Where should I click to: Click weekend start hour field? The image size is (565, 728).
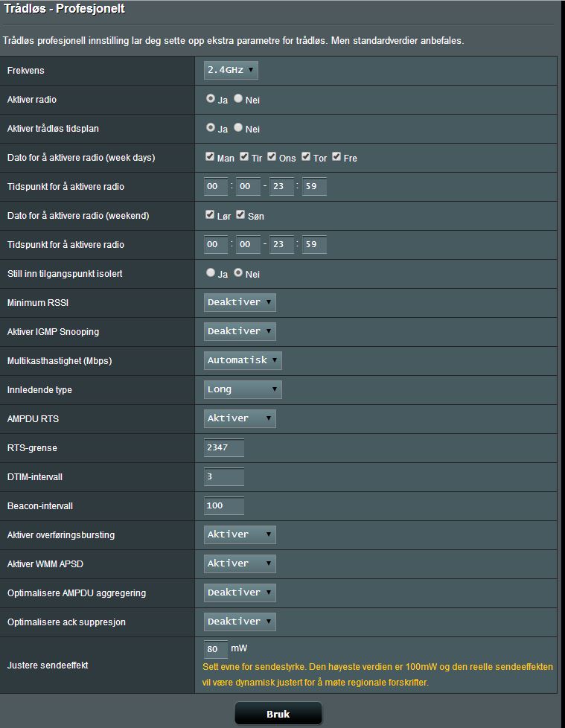216,244
